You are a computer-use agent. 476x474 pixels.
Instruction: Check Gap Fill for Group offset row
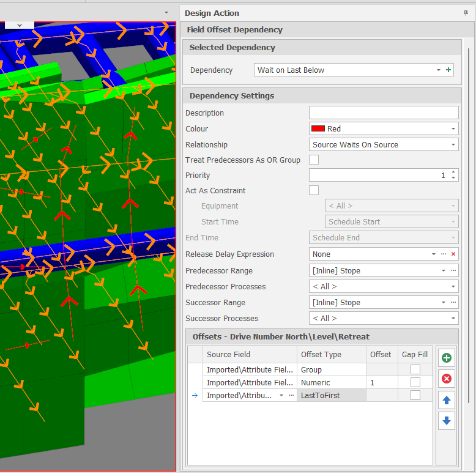tap(415, 369)
